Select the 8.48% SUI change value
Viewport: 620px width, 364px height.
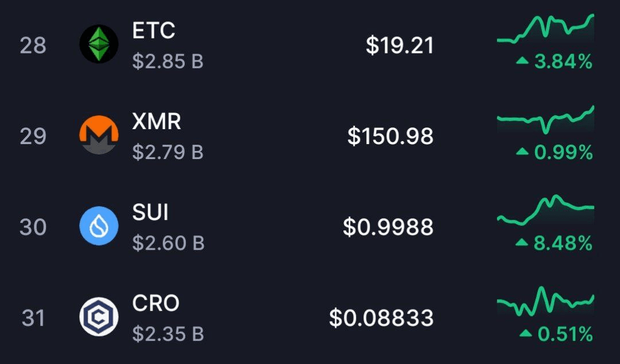coord(563,243)
